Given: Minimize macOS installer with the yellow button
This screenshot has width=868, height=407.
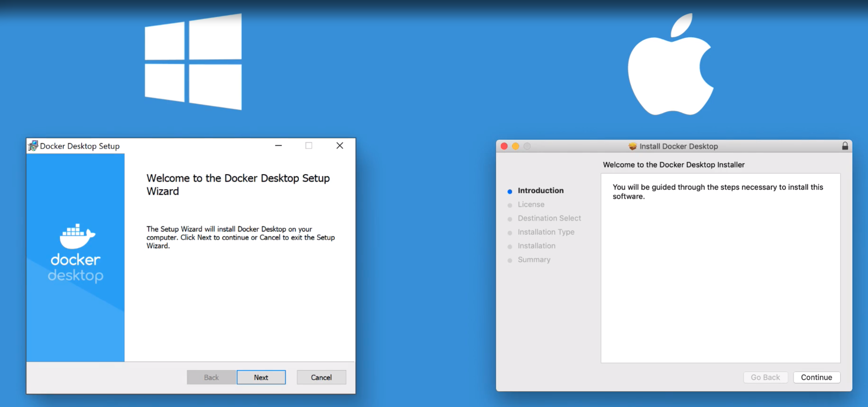Looking at the screenshot, I should (x=515, y=146).
